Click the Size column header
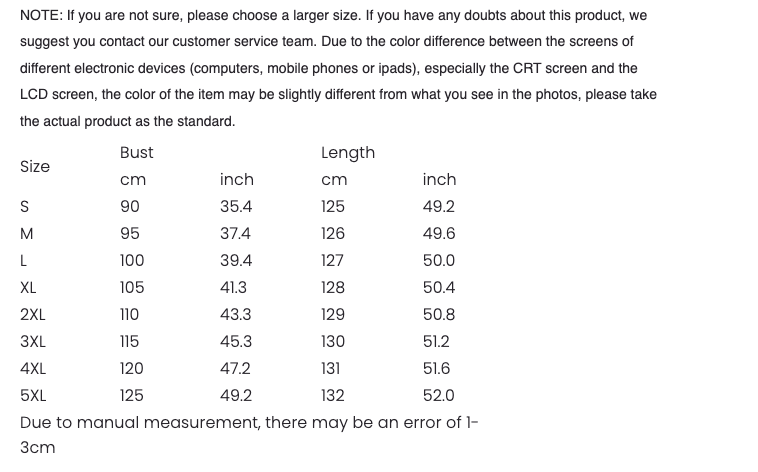The height and width of the screenshot is (472, 758). [35, 166]
